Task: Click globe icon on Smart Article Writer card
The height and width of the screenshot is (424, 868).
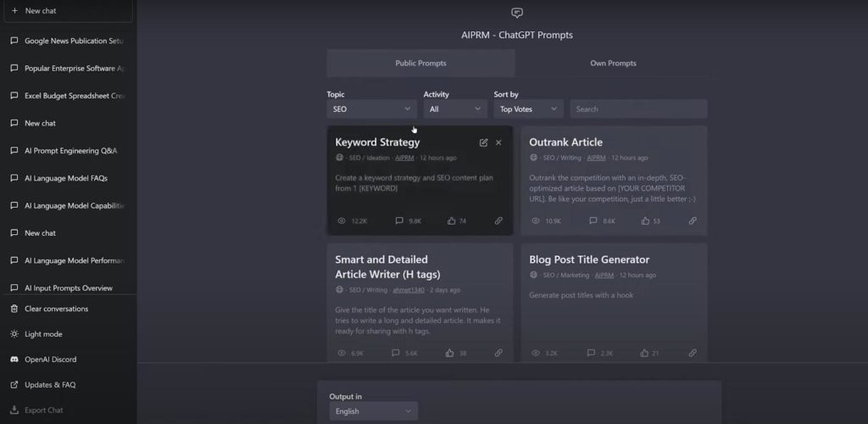Action: [x=339, y=290]
